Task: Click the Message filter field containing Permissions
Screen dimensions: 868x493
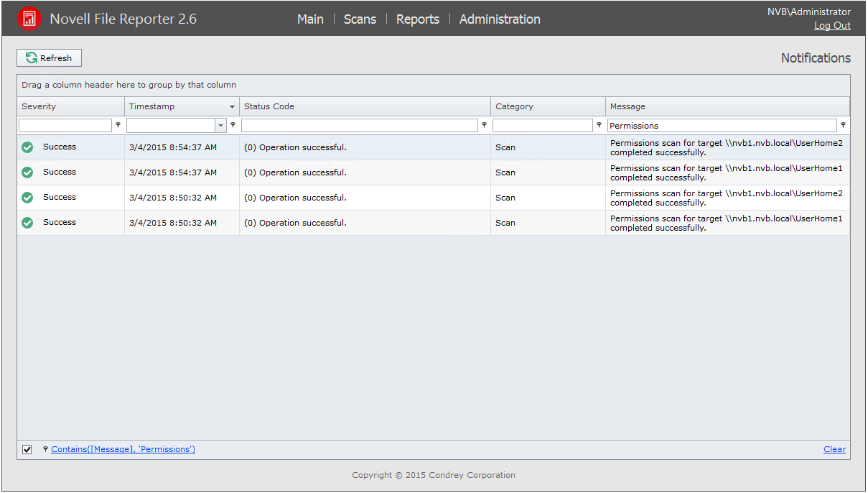Action: pyautogui.click(x=722, y=126)
